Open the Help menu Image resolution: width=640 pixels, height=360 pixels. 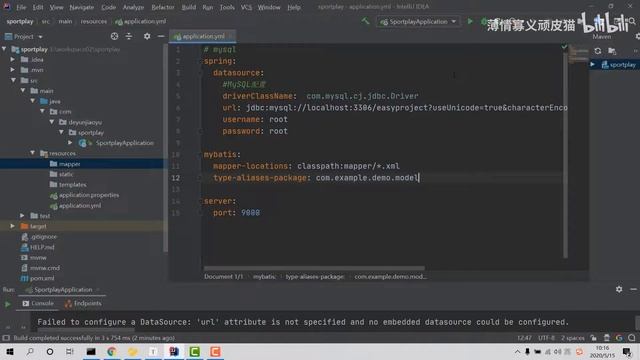point(294,7)
